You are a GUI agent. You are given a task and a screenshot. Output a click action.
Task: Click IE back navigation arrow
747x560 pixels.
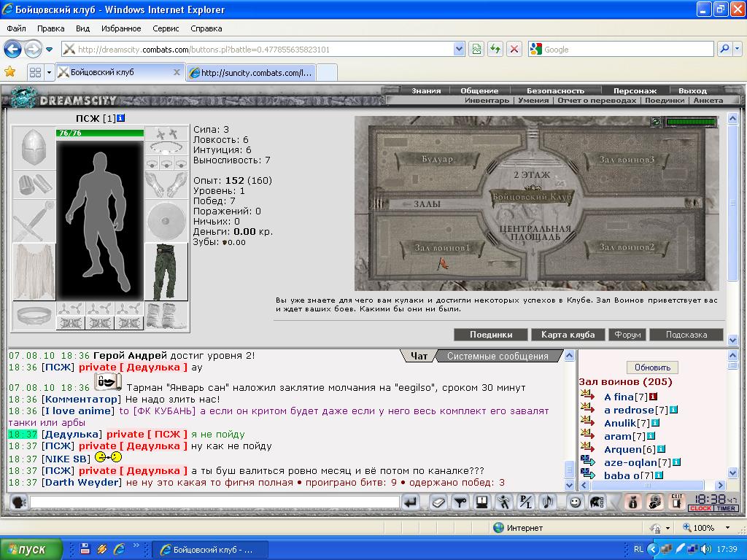[13, 49]
